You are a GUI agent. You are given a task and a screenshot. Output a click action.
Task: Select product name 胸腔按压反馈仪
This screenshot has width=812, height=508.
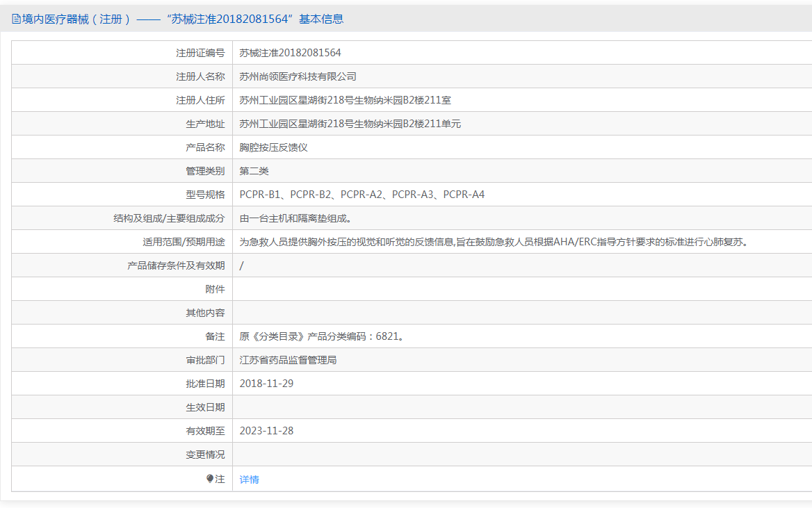[273, 147]
